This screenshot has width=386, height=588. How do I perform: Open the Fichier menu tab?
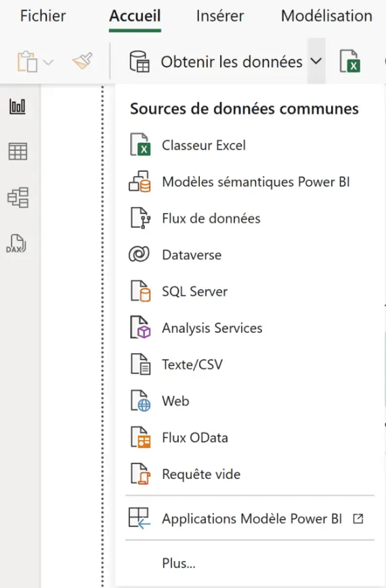point(43,16)
